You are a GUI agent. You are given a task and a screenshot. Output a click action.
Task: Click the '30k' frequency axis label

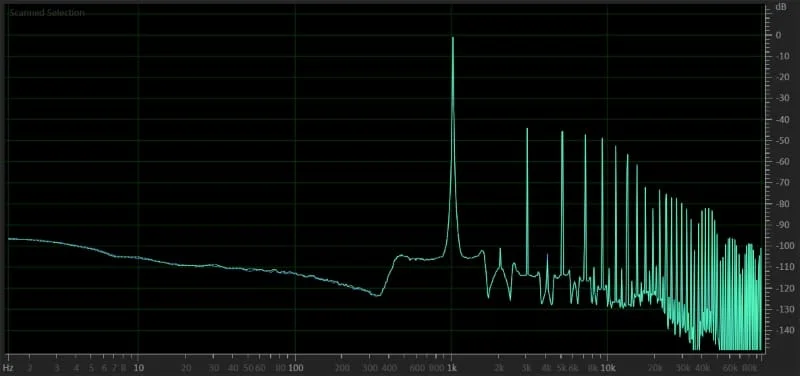pyautogui.click(x=683, y=367)
